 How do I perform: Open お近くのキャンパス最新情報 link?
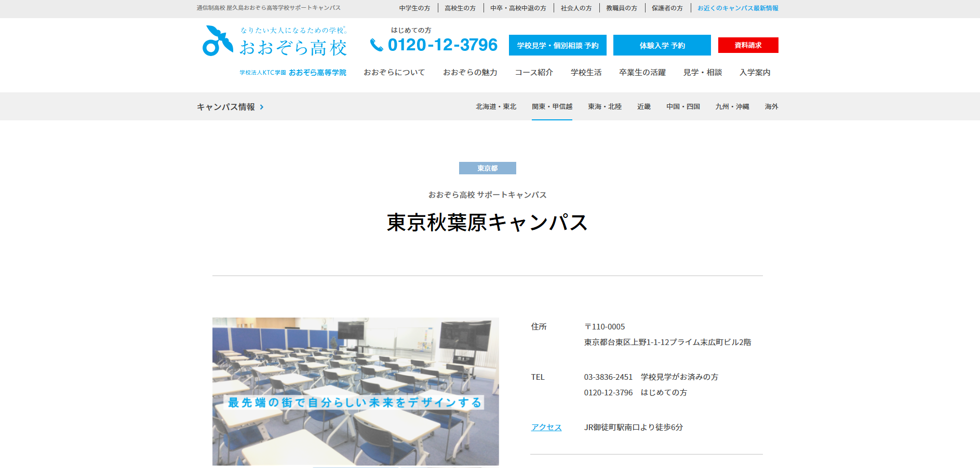pyautogui.click(x=737, y=8)
